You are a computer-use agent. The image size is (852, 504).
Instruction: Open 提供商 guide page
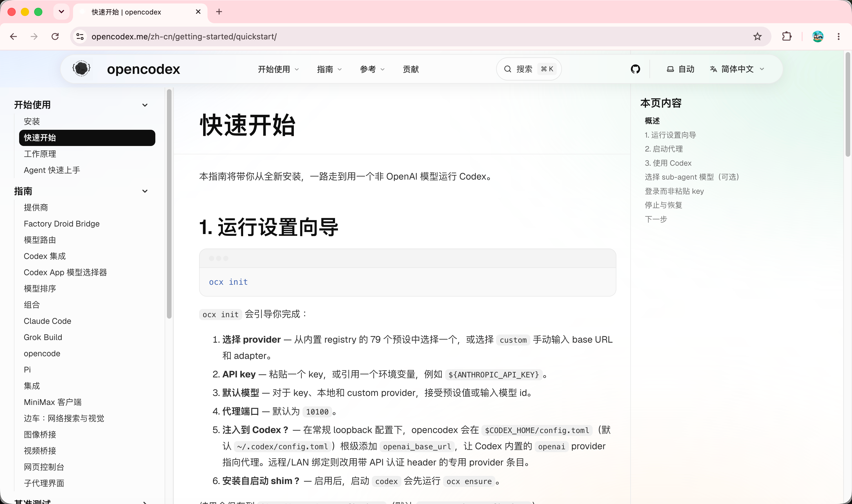pyautogui.click(x=36, y=207)
